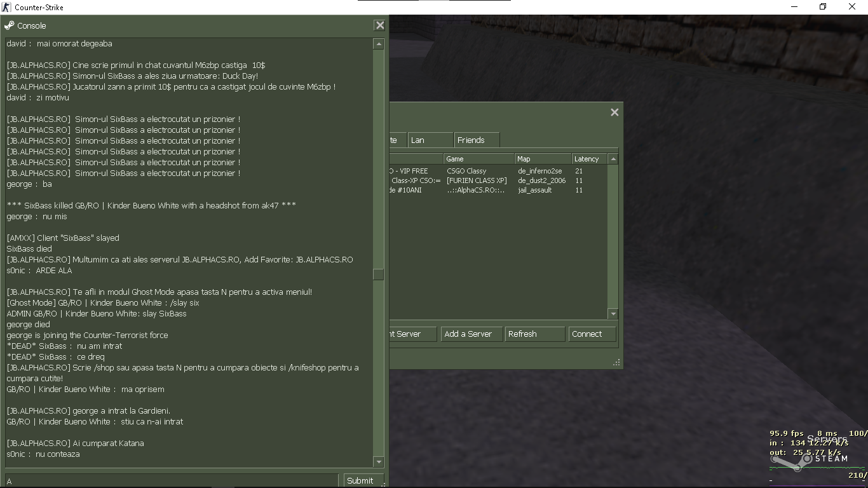The image size is (868, 488).
Task: Close the Counter-Strike window
Action: click(x=852, y=7)
